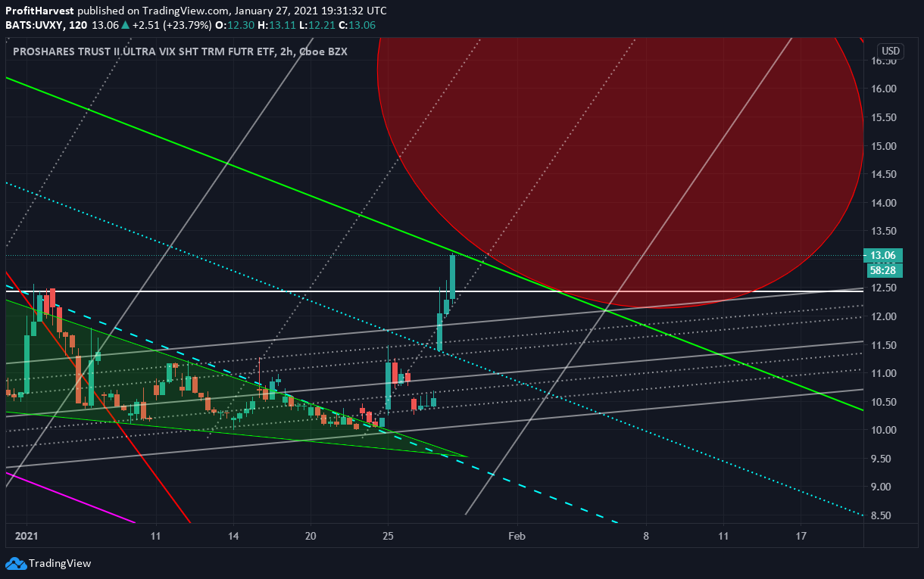Click the BATS:UVXY symbol label
This screenshot has width=924, height=579.
pyautogui.click(x=33, y=25)
